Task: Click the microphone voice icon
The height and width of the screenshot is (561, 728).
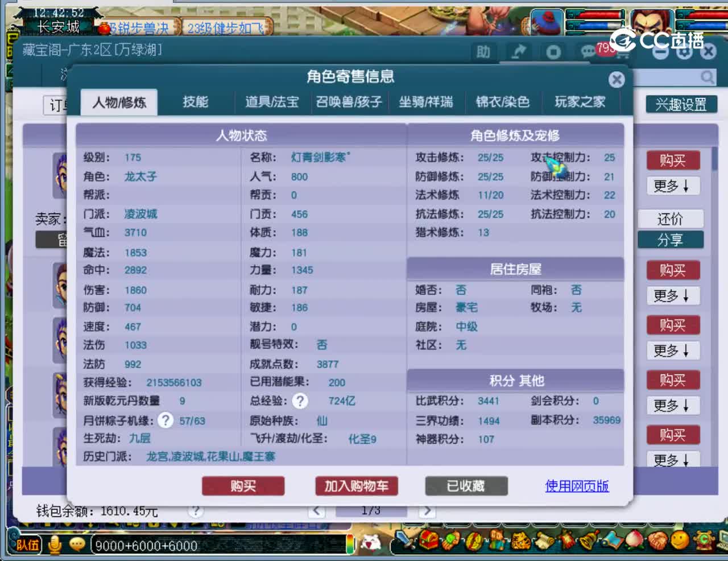Action: point(55,544)
